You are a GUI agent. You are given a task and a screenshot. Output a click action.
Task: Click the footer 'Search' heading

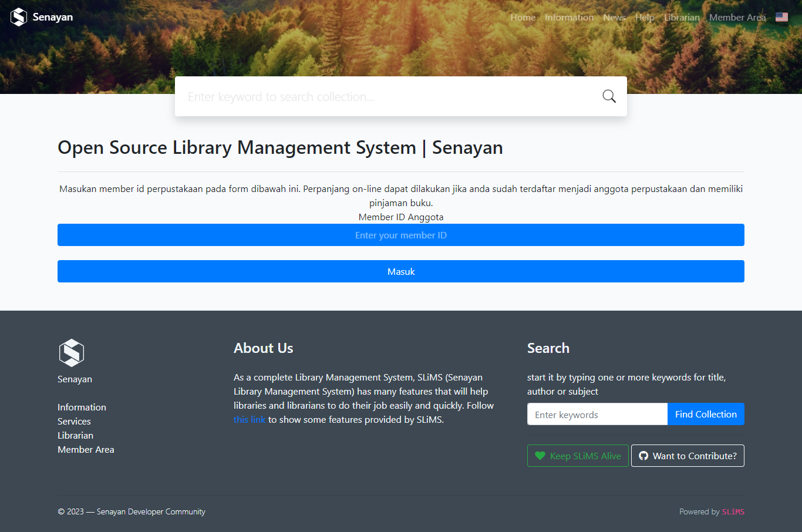[548, 348]
